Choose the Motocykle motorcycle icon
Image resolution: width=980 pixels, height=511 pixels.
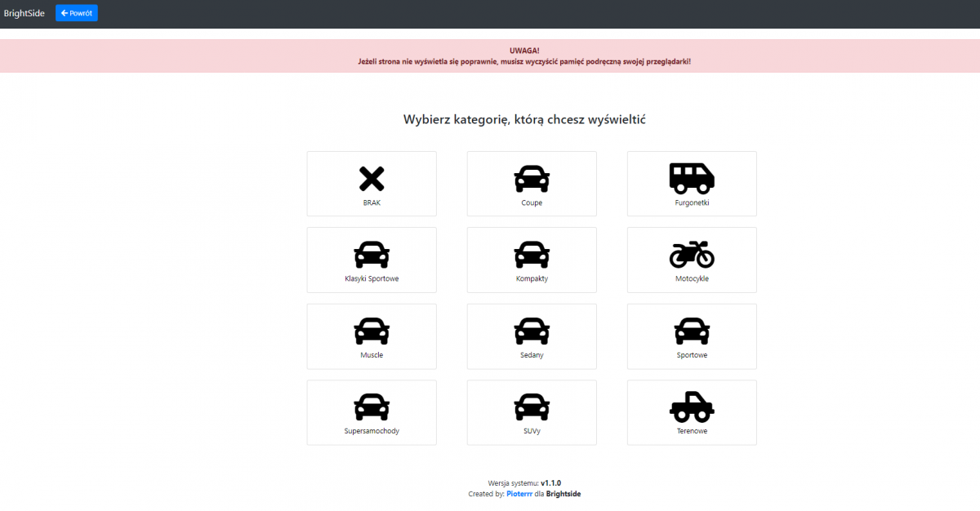pos(692,255)
